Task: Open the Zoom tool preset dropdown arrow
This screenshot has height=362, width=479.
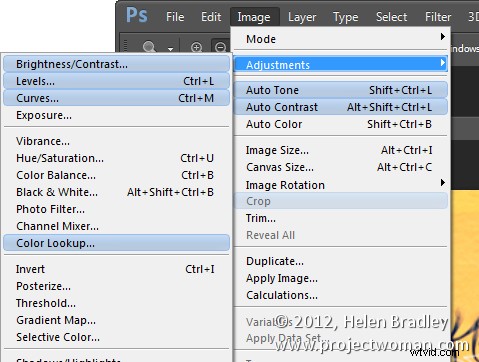Action: pyautogui.click(x=170, y=49)
